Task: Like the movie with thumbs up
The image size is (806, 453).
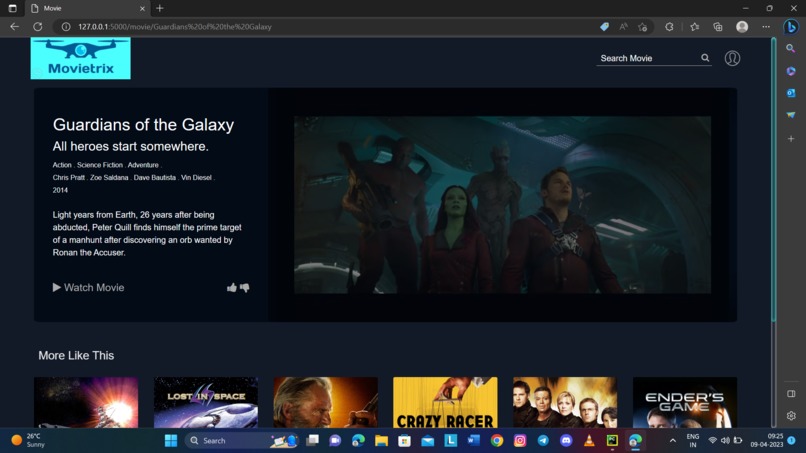Action: click(x=232, y=287)
